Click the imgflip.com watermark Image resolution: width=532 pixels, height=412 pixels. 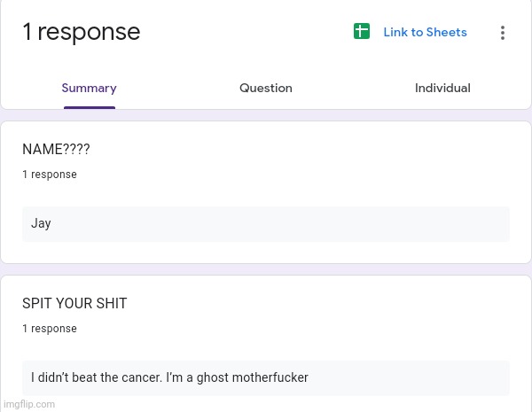28,404
